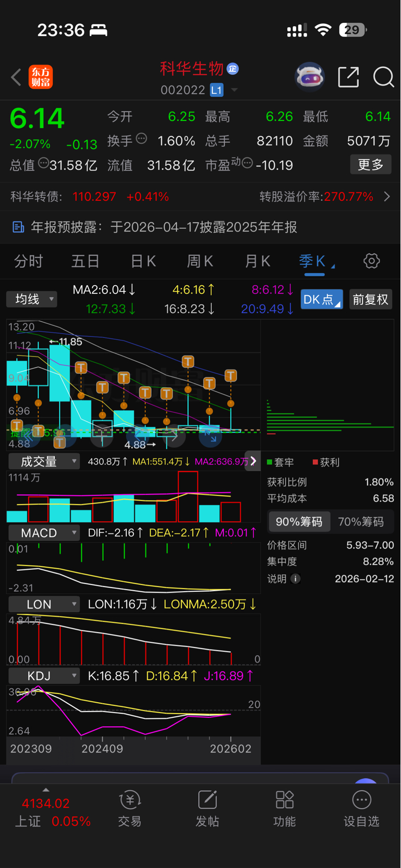Show info for 换手 turnover rate
The height and width of the screenshot is (868, 401).
(x=141, y=139)
